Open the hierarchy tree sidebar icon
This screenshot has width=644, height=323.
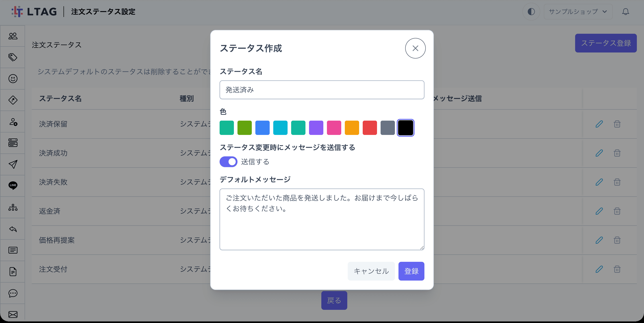coord(13,207)
